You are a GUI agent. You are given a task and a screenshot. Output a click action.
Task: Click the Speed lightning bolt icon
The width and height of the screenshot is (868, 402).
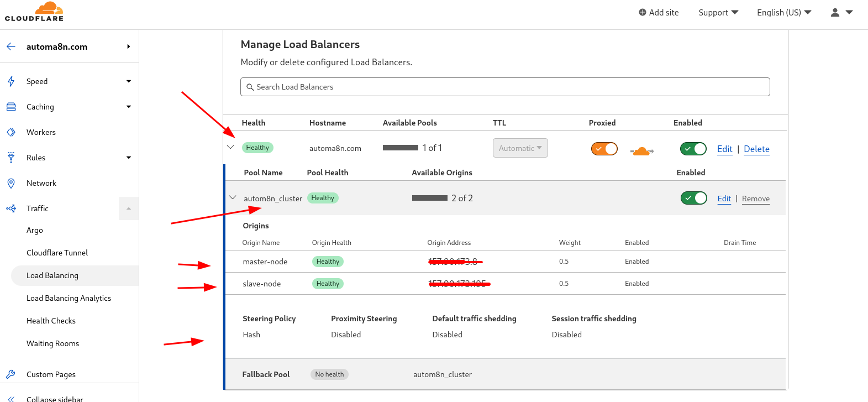pos(11,81)
